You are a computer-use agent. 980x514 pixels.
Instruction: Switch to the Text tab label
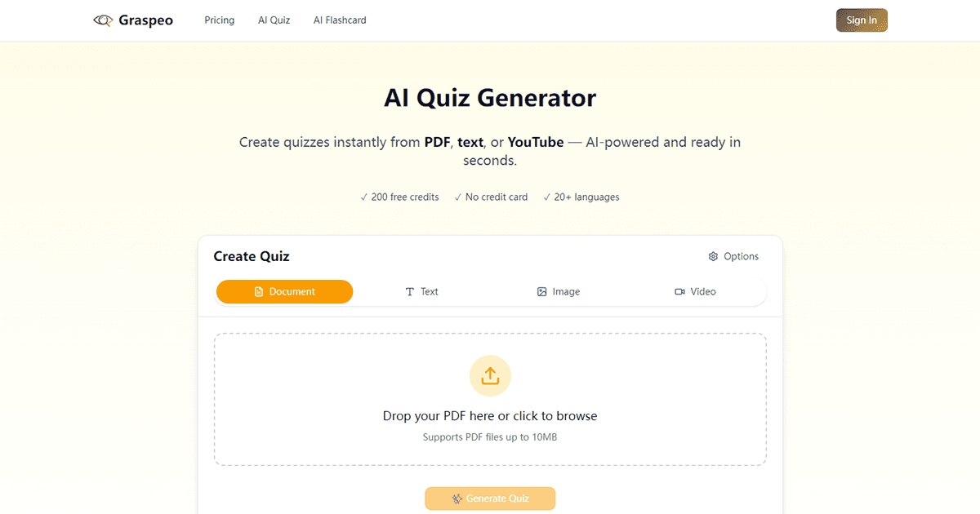point(430,291)
